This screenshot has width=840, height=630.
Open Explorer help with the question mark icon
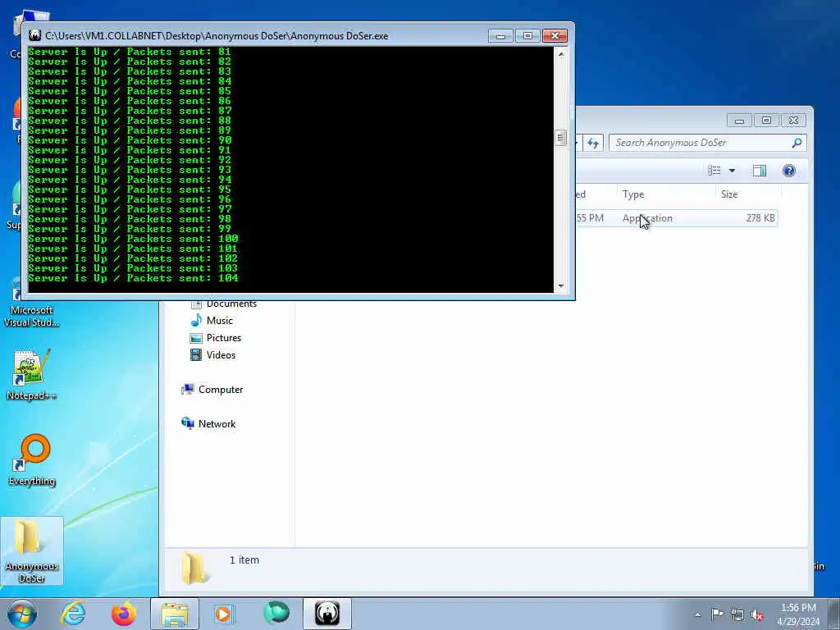click(788, 171)
